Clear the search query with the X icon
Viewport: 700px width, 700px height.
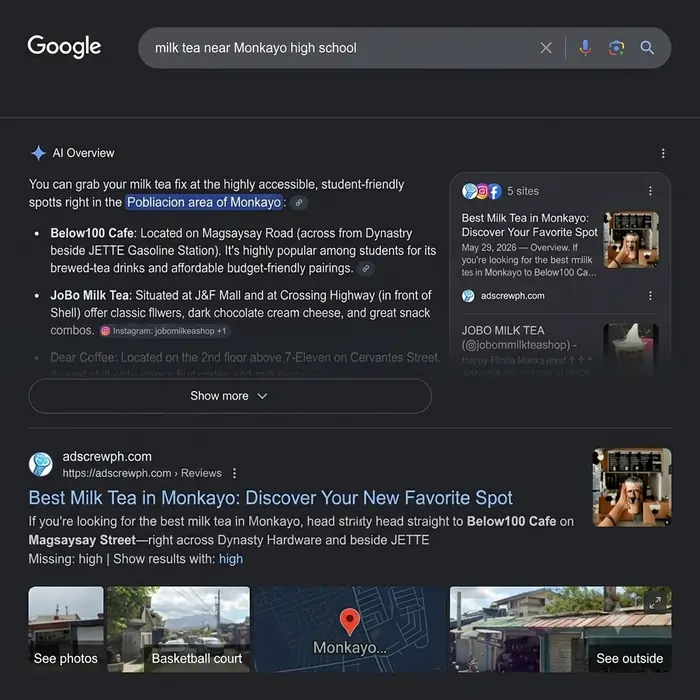tap(546, 48)
